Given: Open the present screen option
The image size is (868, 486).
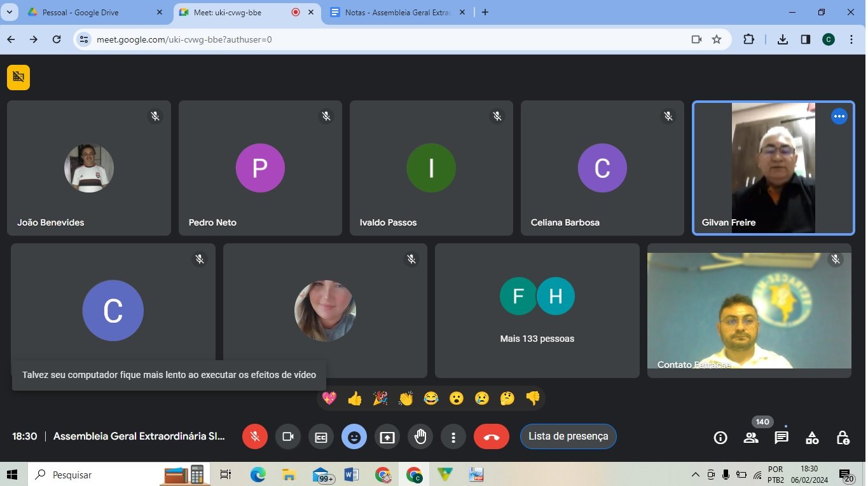Looking at the screenshot, I should 387,437.
